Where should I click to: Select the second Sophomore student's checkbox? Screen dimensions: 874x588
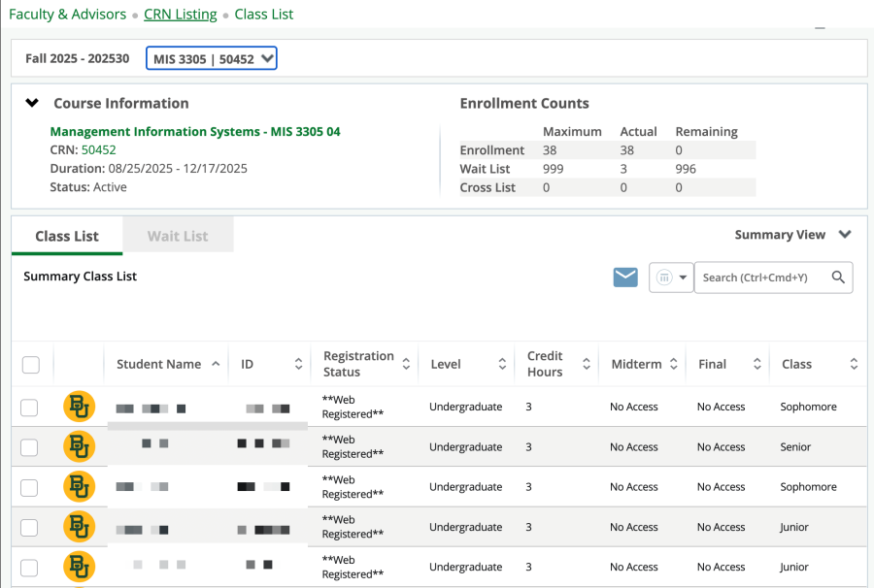point(29,488)
